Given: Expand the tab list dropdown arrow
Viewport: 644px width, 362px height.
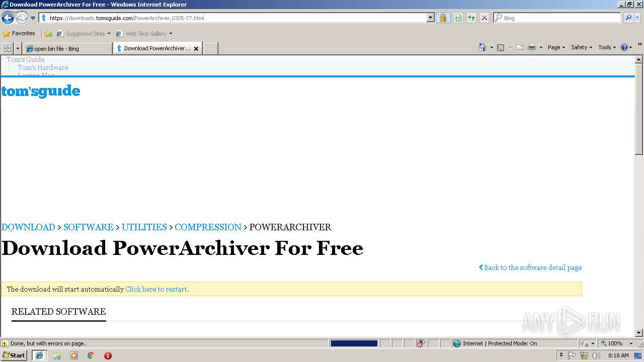Looking at the screenshot, I should (18, 48).
